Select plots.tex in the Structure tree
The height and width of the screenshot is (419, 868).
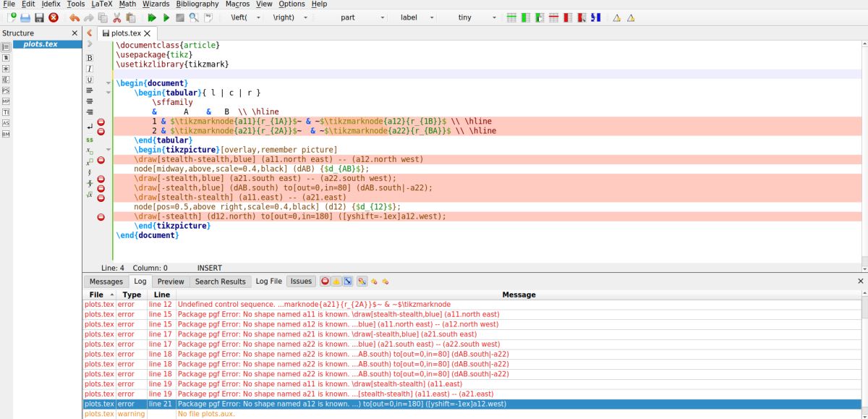pos(41,44)
